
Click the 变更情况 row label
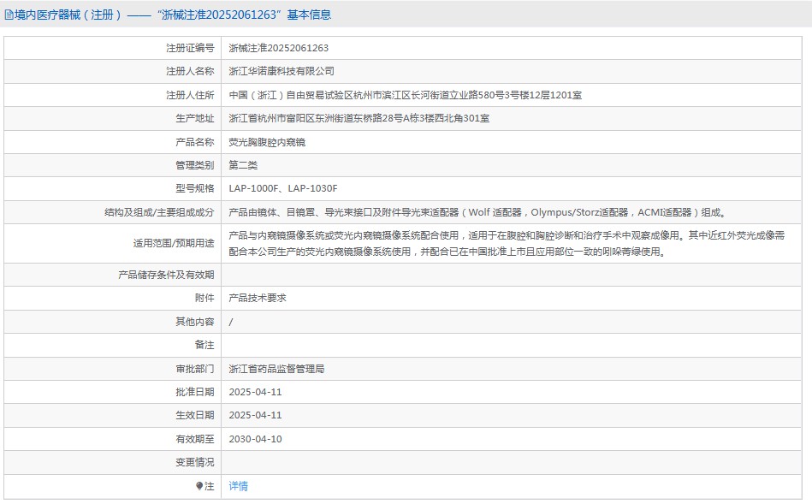pyautogui.click(x=194, y=462)
